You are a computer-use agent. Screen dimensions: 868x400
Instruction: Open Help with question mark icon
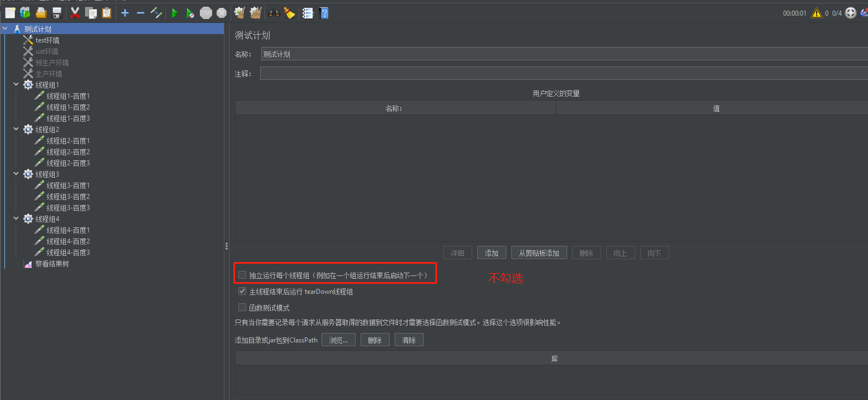pyautogui.click(x=324, y=13)
